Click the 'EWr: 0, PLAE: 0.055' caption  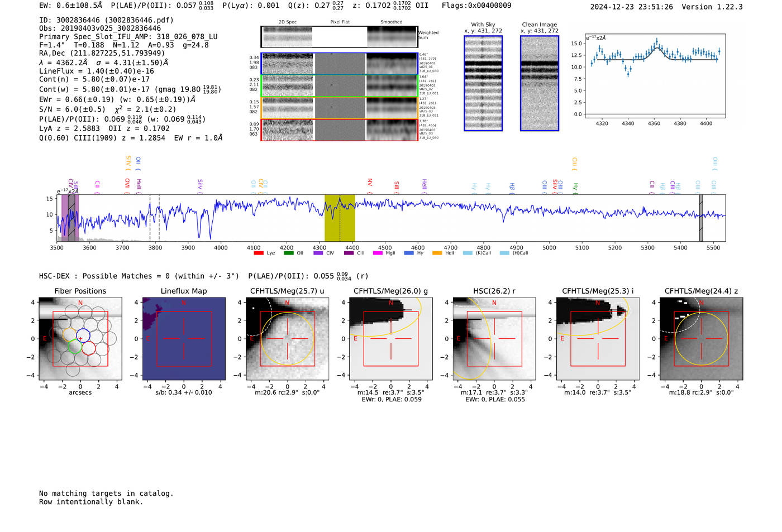coord(494,400)
